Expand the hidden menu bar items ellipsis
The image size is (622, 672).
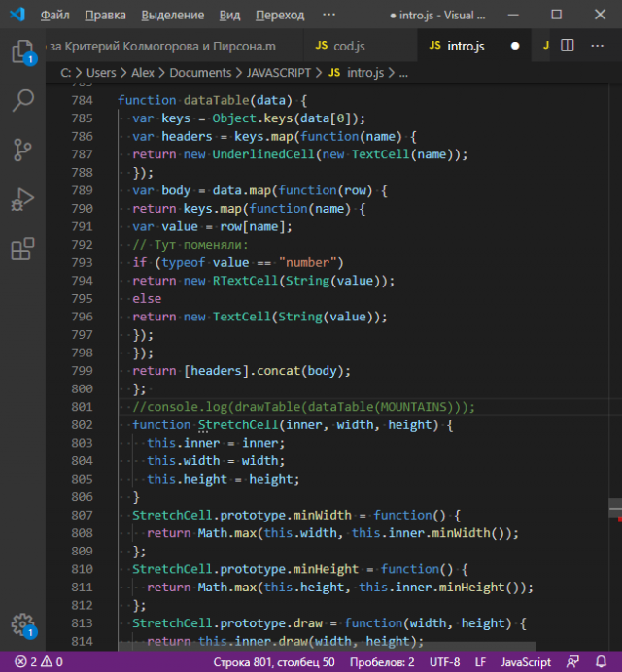point(328,16)
